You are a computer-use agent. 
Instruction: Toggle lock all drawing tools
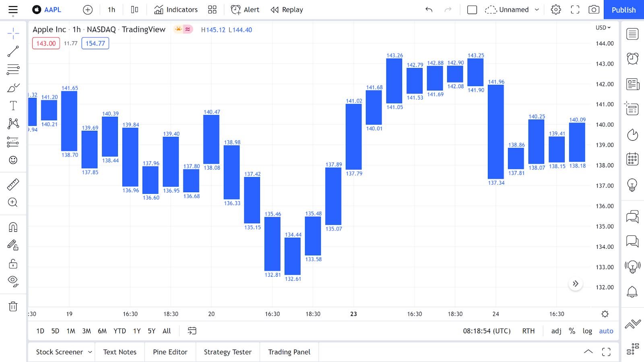coord(13,263)
